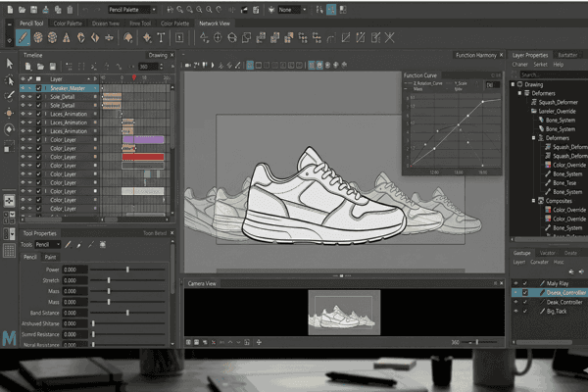Click the sneaker thumbnail in Camera View
This screenshot has height=392, width=588.
tap(344, 313)
